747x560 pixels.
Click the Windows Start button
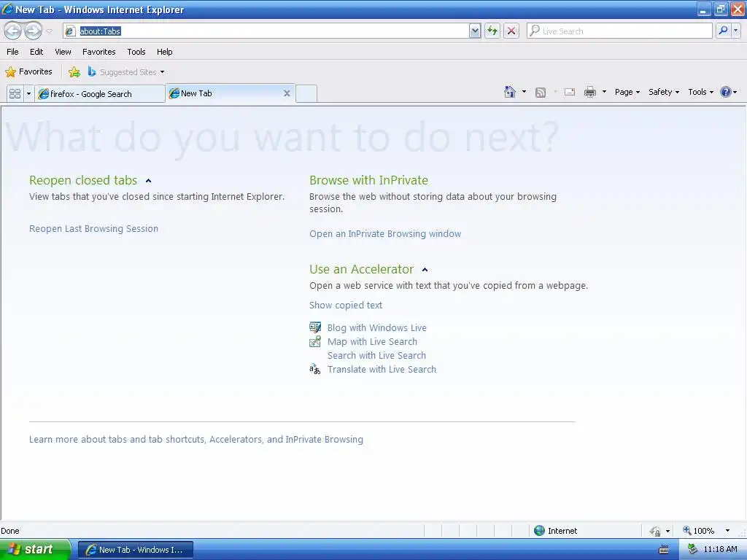coord(35,550)
